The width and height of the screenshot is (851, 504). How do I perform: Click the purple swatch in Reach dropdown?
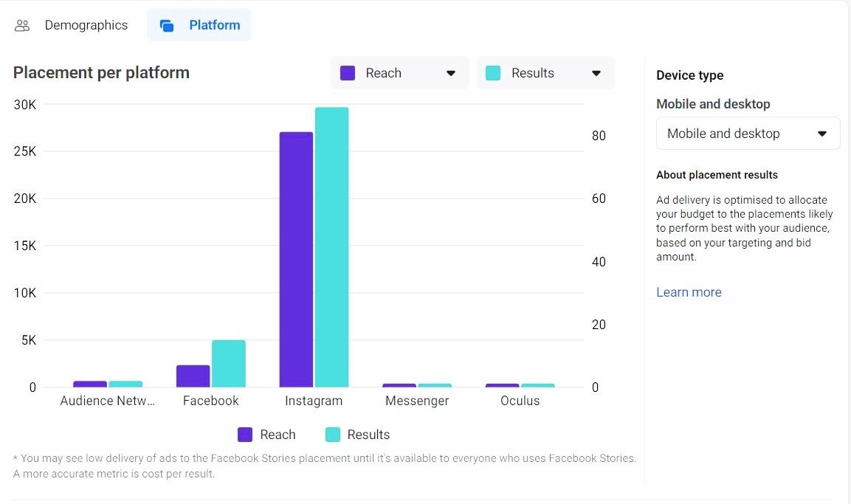point(348,73)
